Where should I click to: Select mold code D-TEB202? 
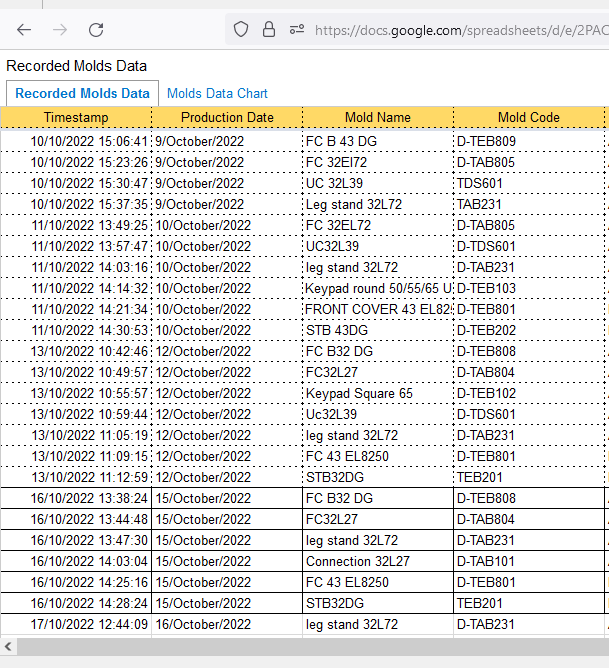(x=529, y=330)
